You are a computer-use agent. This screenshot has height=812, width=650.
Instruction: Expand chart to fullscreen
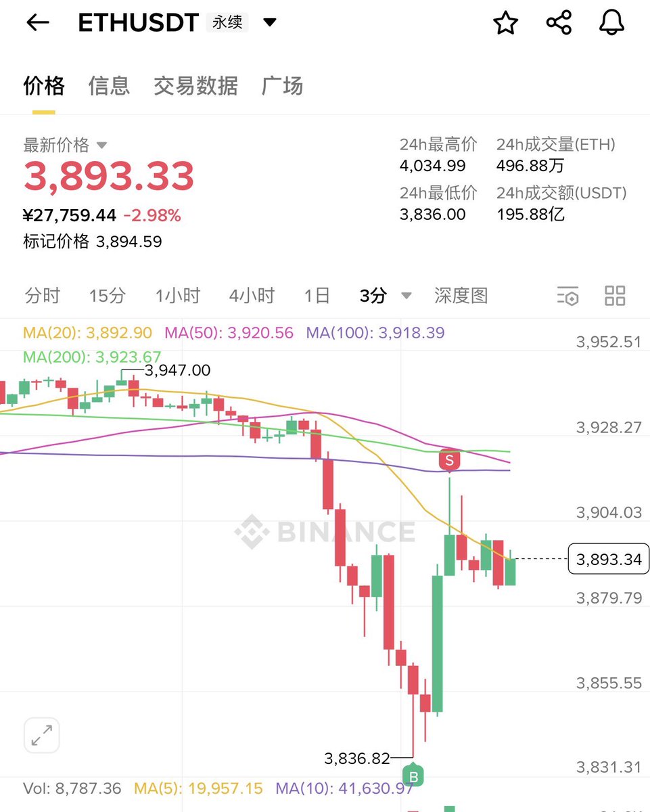pos(42,735)
